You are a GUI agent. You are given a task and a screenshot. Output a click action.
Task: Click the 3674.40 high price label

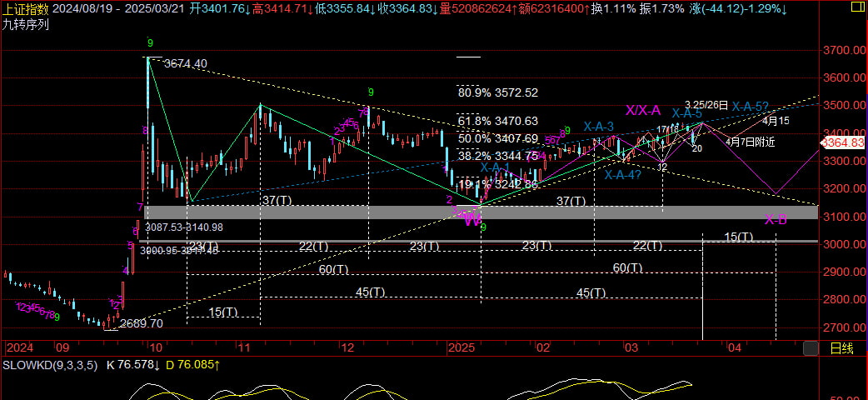coord(186,63)
